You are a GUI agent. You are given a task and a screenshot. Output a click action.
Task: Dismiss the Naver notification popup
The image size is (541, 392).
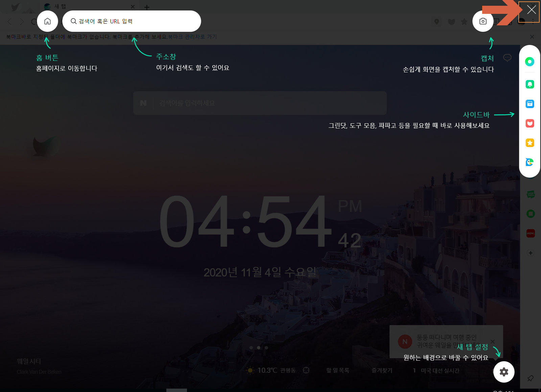[493, 342]
